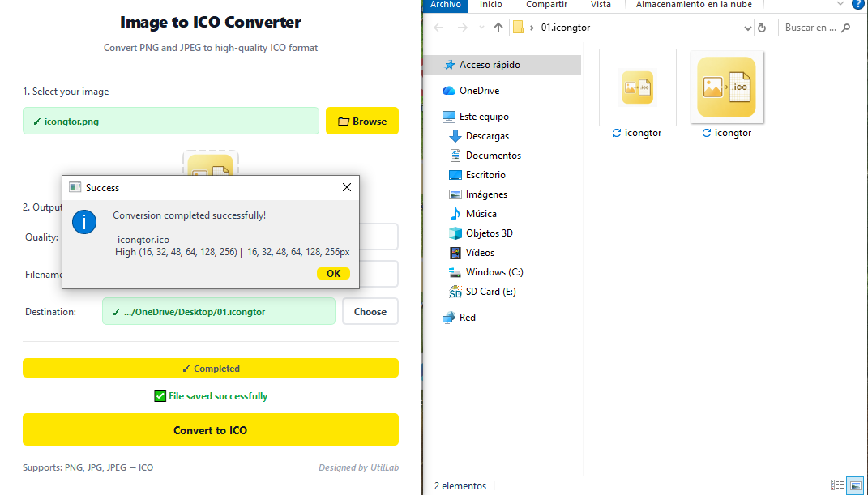This screenshot has height=495, width=868.
Task: Expand the Explorer ribbon chevron
Action: pyautogui.click(x=840, y=4)
